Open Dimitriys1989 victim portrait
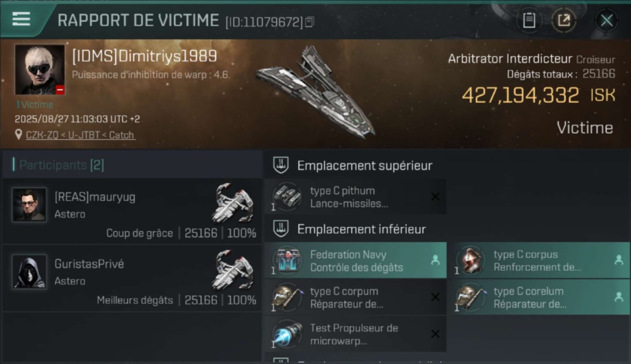Image resolution: width=631 pixels, height=364 pixels. (39, 69)
